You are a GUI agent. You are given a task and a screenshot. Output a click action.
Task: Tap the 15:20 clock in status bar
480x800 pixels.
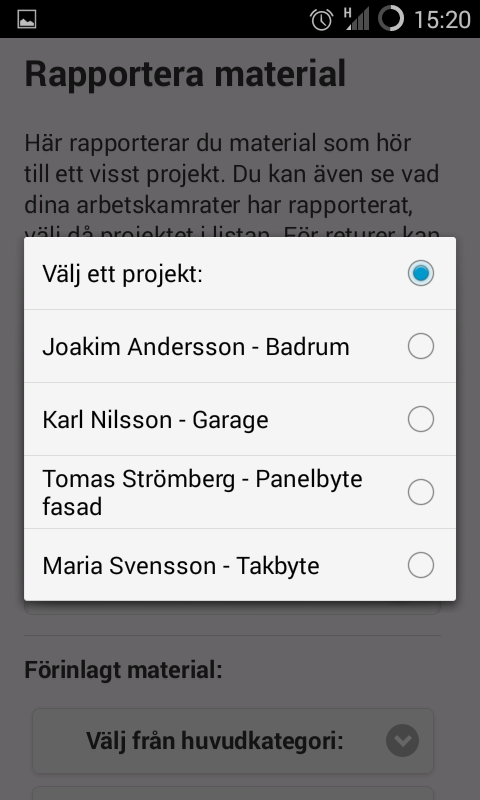point(442,20)
